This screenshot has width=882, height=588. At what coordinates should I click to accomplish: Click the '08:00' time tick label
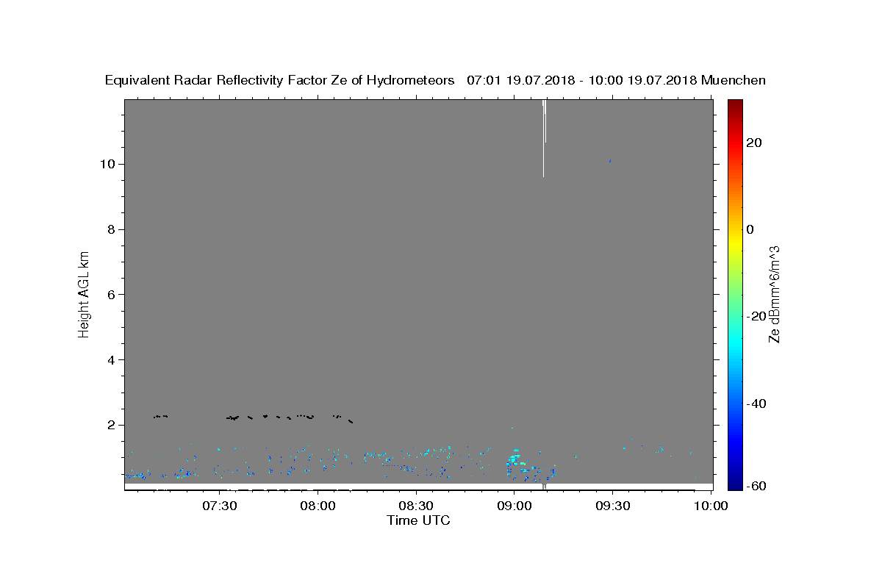318,506
